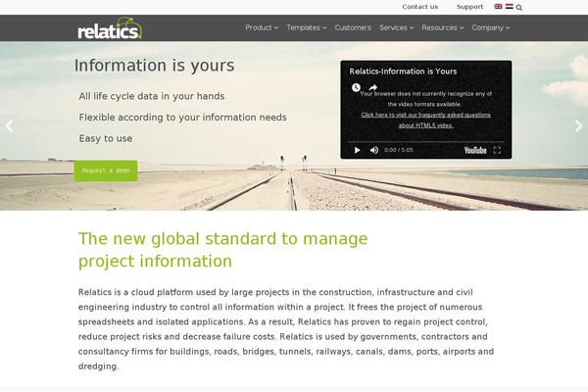Expand the Resources dropdown menu
Image resolution: width=588 pixels, height=392 pixels.
tap(442, 27)
